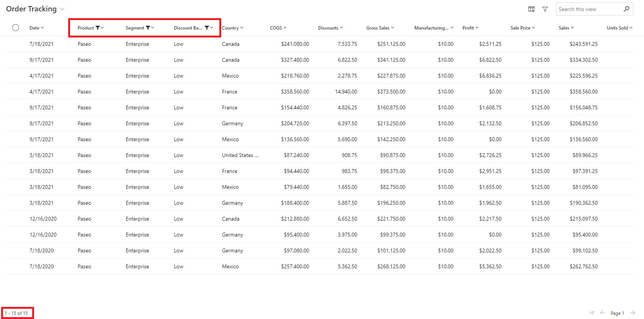Click the Discount Ba... column header

pos(188,28)
